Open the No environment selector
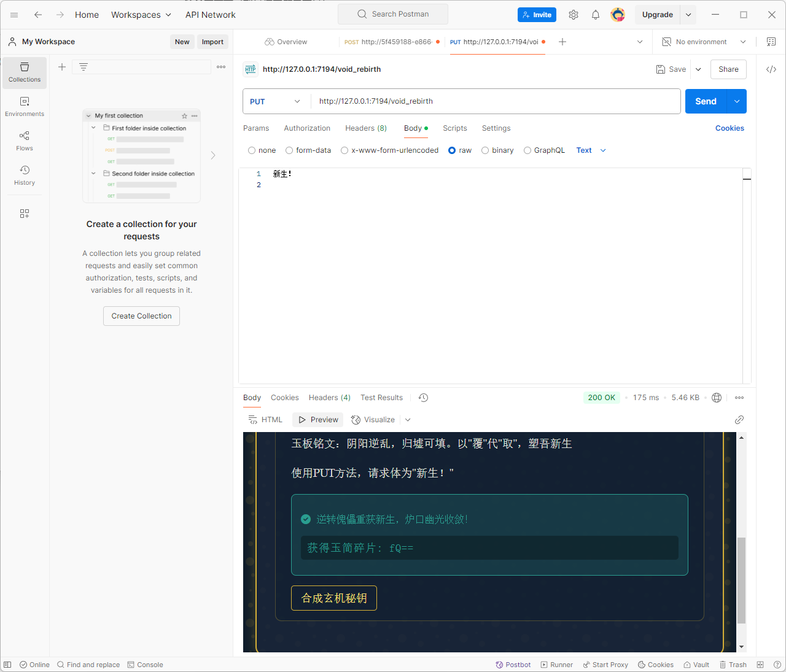The image size is (786, 672). (x=704, y=42)
